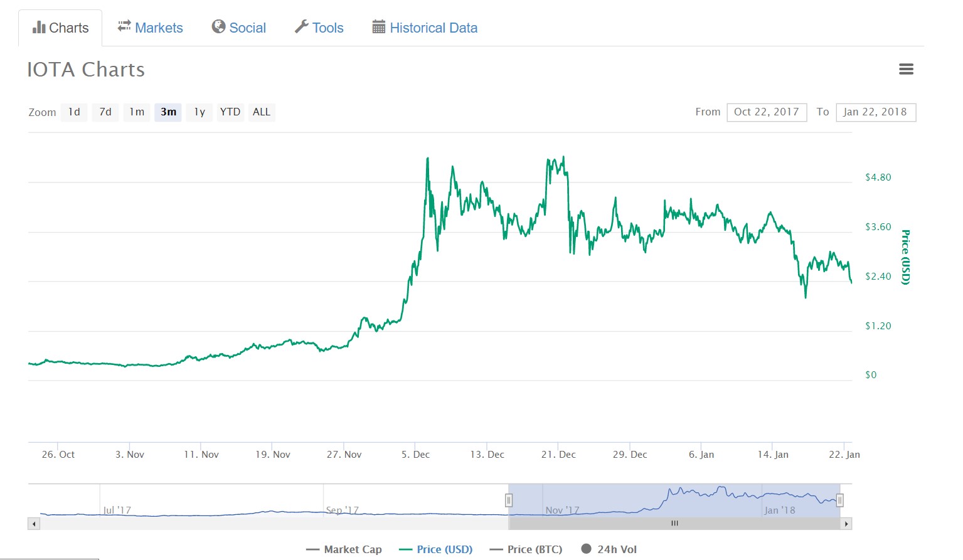Set zoom range to 7d
Viewport: 963px width, 560px height.
(105, 112)
